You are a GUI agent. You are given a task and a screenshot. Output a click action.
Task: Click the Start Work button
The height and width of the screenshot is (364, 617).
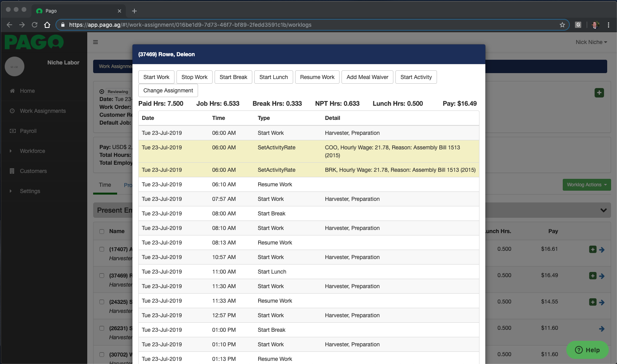tap(156, 77)
